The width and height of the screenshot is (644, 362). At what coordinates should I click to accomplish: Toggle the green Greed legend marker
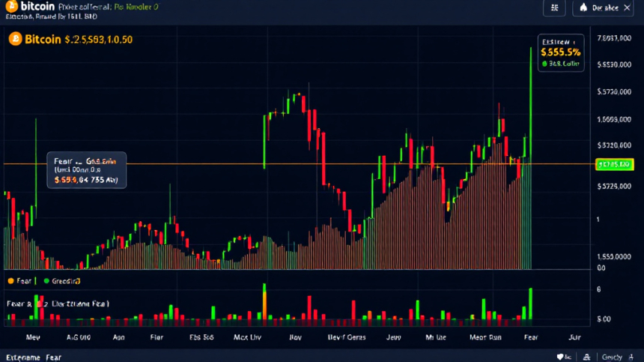46,281
